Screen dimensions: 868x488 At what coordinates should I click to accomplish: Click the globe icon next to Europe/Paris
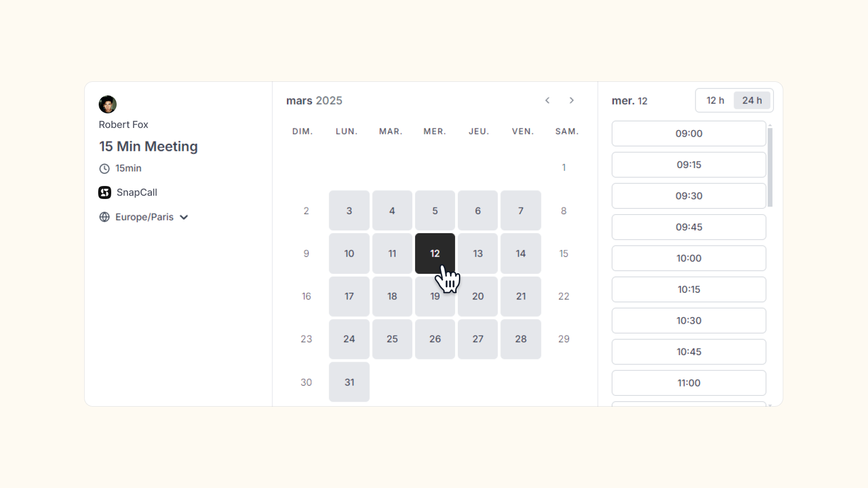105,217
